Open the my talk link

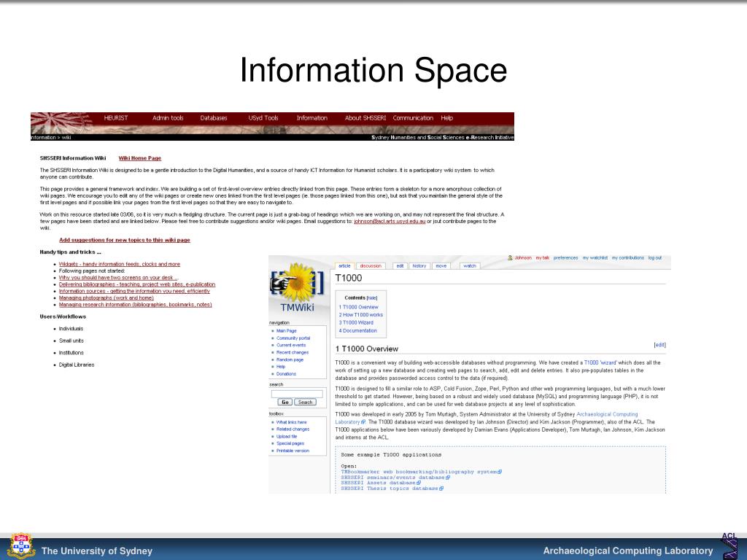pos(543,258)
